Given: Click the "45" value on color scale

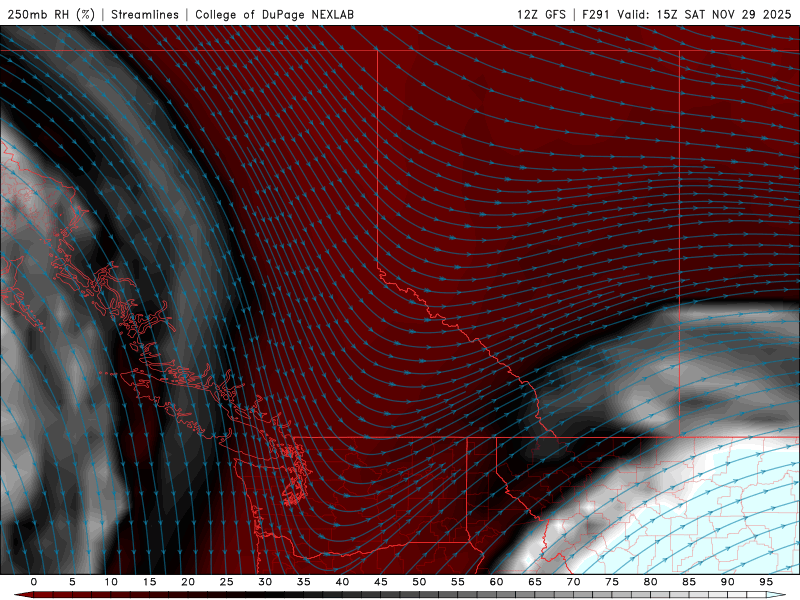Looking at the screenshot, I should pyautogui.click(x=381, y=582).
